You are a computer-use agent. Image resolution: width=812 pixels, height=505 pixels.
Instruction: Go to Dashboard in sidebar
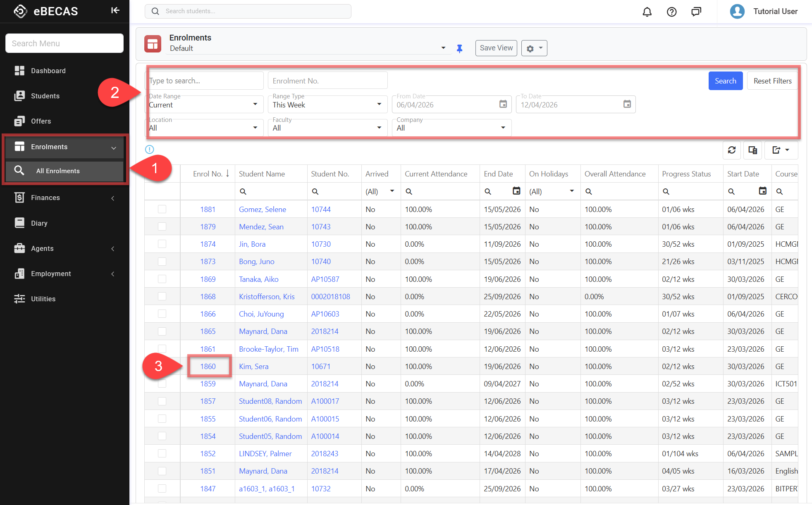tap(48, 71)
